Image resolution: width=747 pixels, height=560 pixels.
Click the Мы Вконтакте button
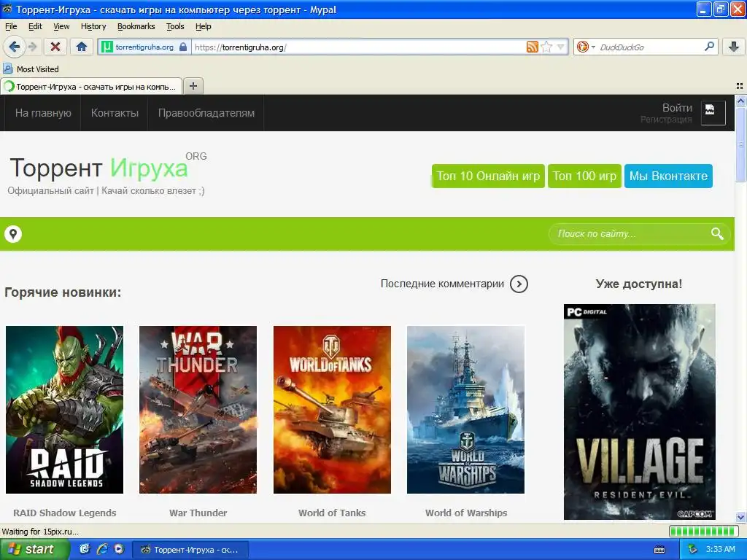click(668, 176)
